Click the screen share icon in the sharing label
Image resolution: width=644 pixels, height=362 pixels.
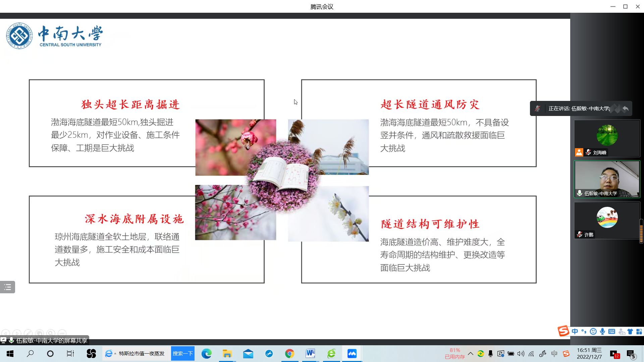[x=3, y=340]
